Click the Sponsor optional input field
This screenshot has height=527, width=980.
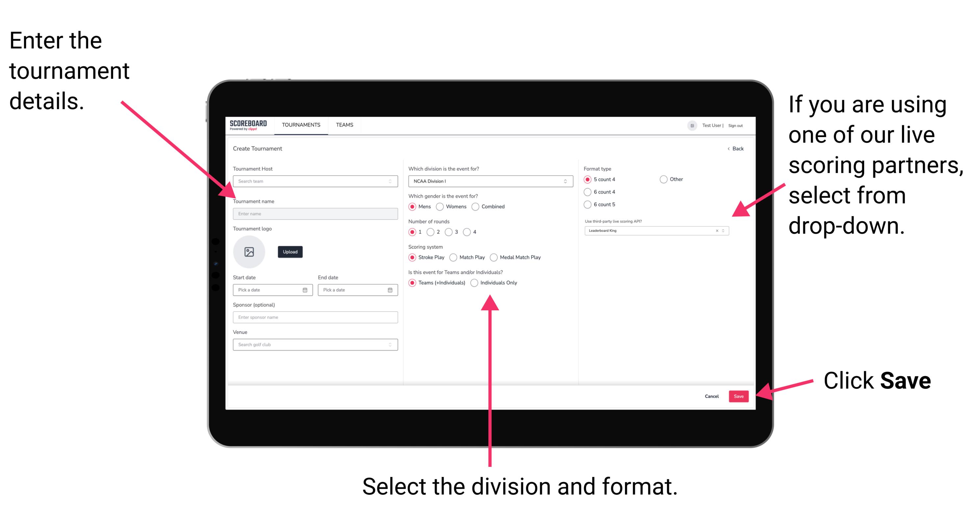pyautogui.click(x=314, y=317)
